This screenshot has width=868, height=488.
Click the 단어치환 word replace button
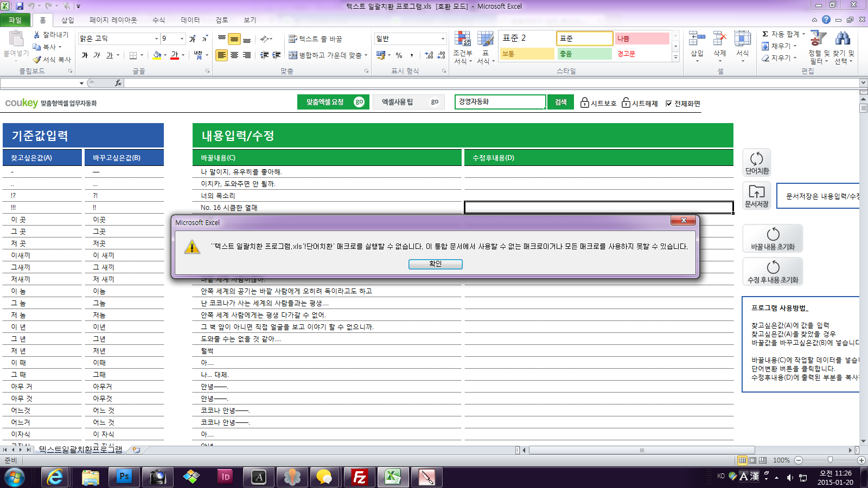[x=757, y=163]
